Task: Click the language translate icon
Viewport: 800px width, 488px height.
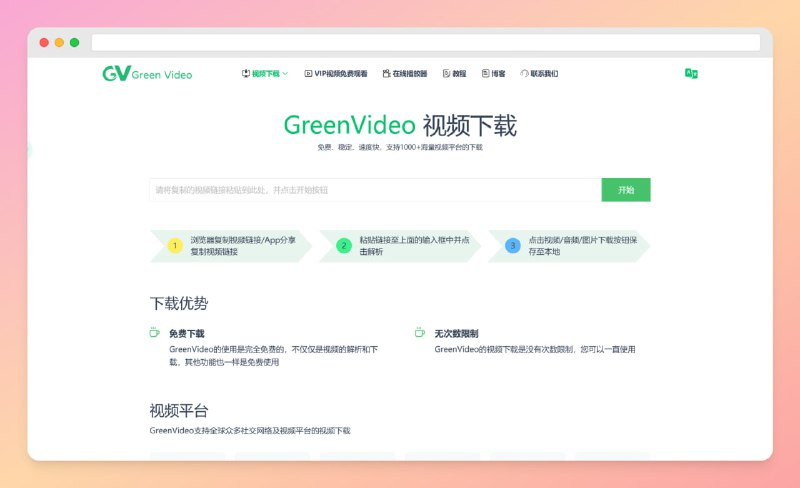Action: coord(691,74)
